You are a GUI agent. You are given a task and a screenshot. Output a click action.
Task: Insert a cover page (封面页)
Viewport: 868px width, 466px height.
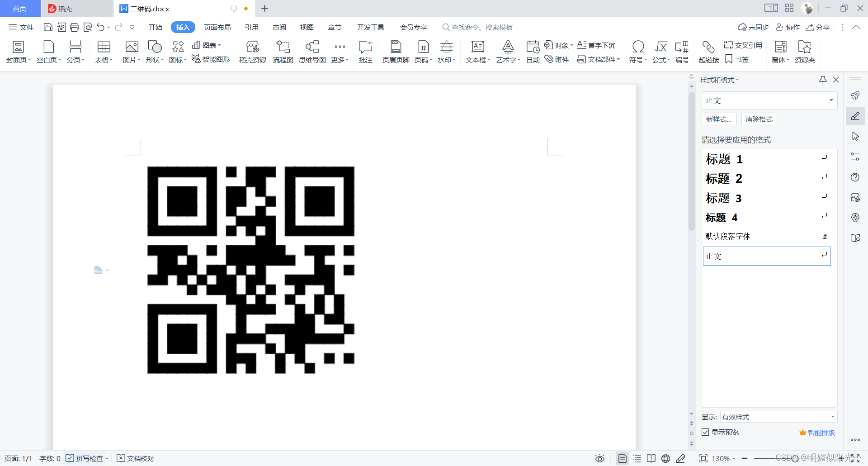click(18, 52)
